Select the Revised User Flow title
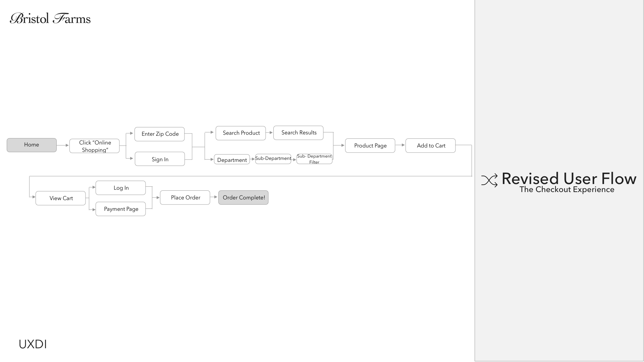 tap(569, 179)
